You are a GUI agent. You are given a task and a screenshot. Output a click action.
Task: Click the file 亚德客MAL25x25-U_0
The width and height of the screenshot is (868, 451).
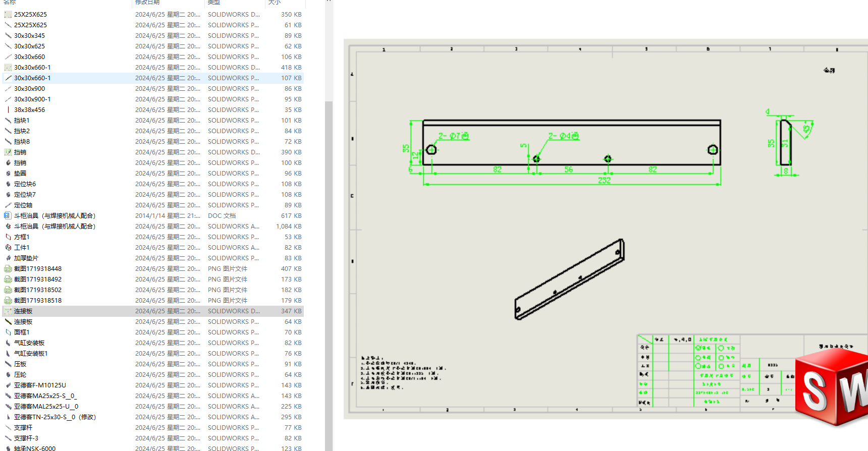46,407
